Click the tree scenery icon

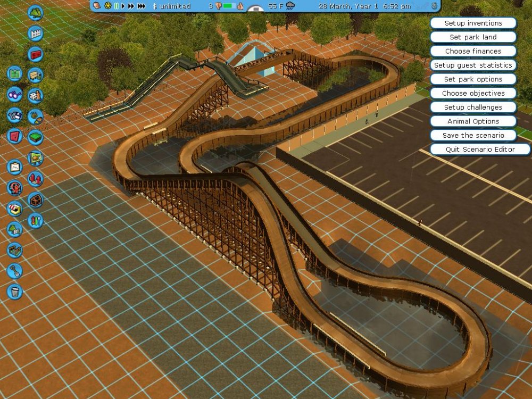click(35, 12)
